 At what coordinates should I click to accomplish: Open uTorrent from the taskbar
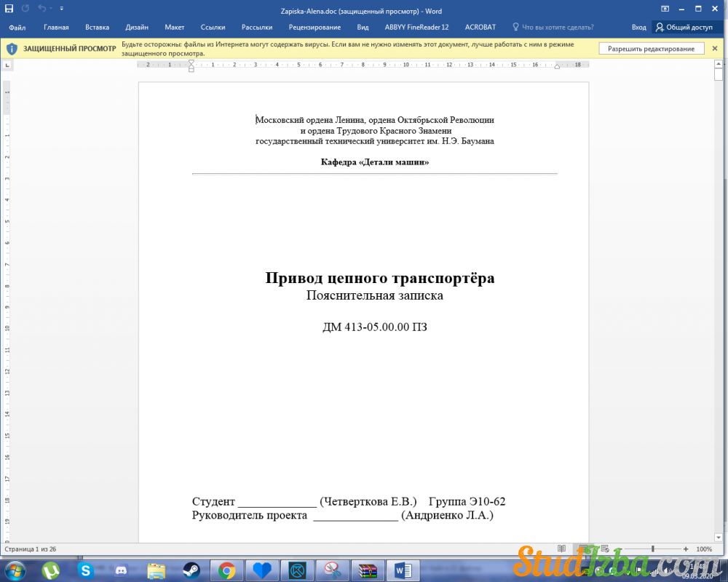point(51,570)
